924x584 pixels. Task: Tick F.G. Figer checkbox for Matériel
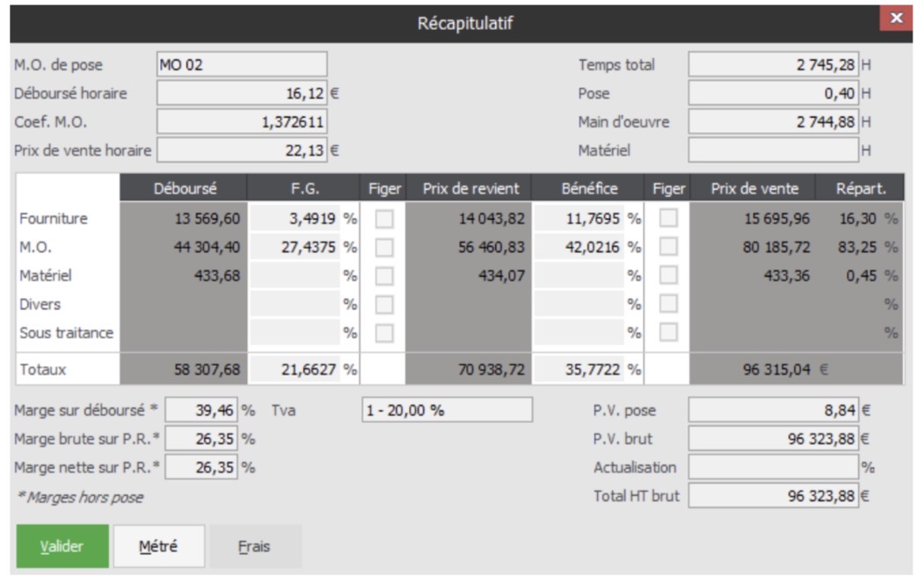[384, 276]
